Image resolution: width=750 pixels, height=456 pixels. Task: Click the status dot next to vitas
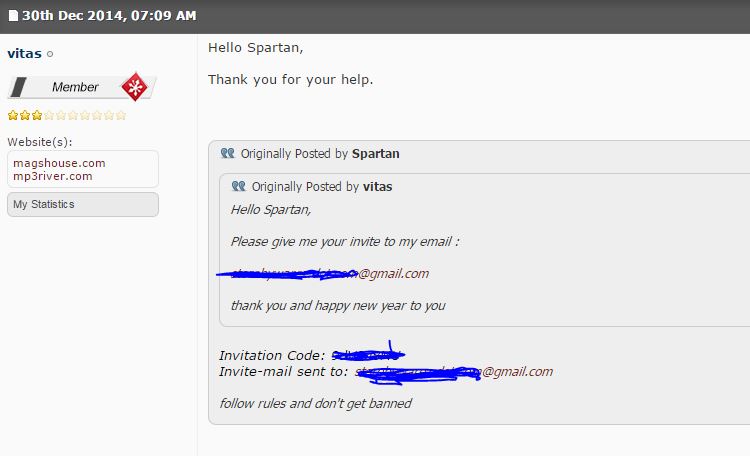[x=50, y=54]
